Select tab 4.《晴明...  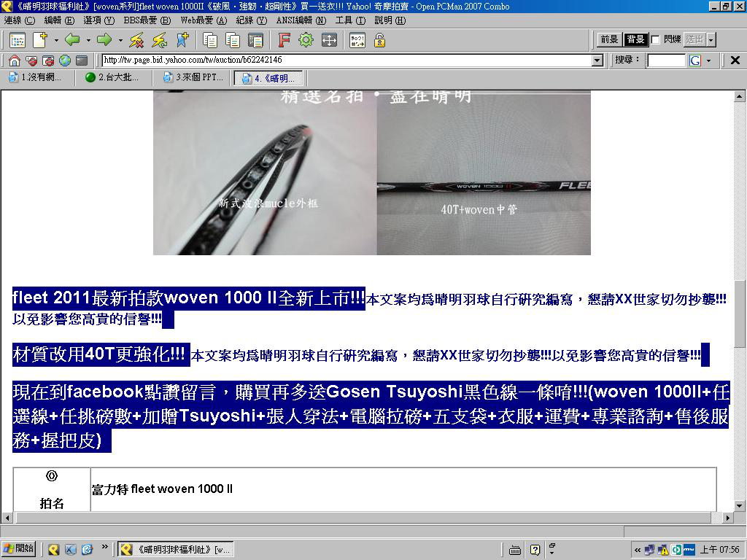pyautogui.click(x=269, y=78)
